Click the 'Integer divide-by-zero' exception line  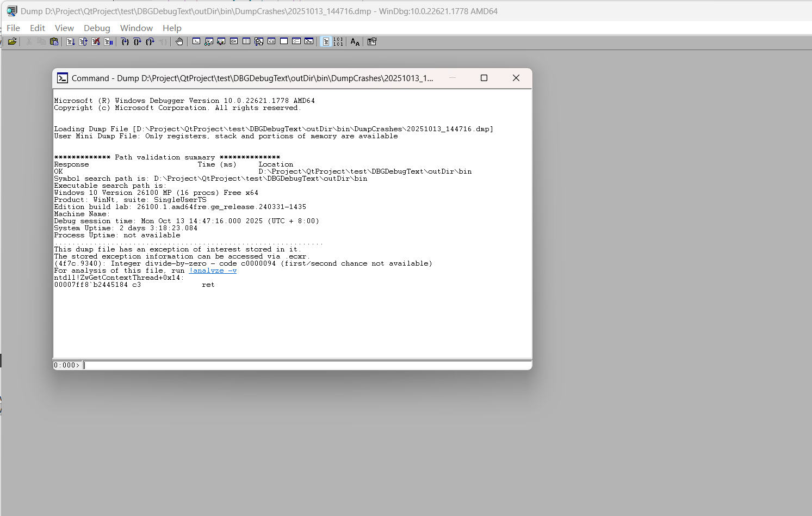click(243, 263)
